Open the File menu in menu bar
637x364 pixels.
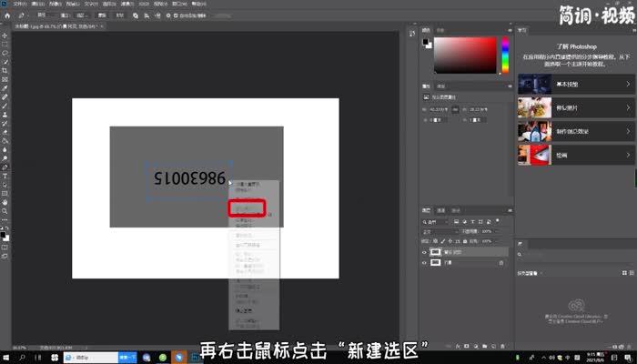tap(19, 4)
